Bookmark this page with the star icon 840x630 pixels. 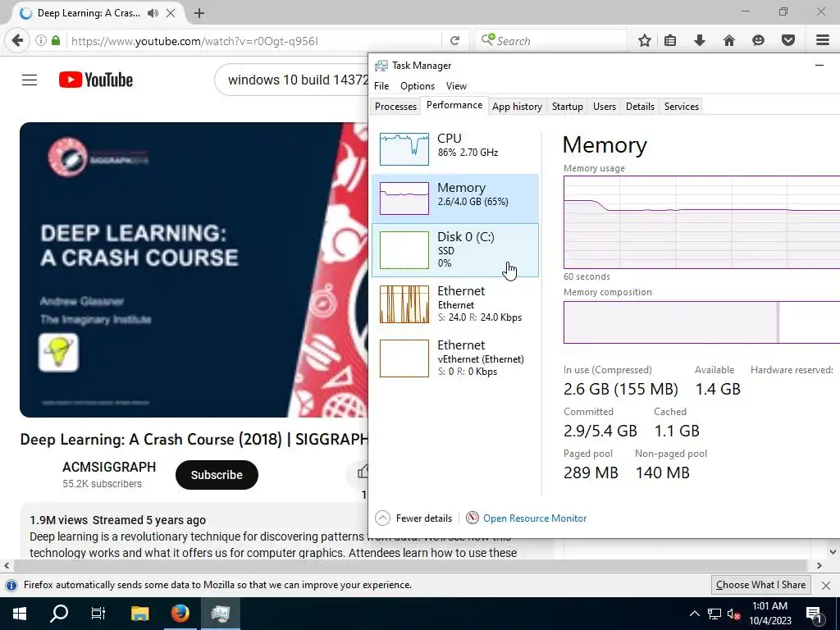[x=645, y=41]
